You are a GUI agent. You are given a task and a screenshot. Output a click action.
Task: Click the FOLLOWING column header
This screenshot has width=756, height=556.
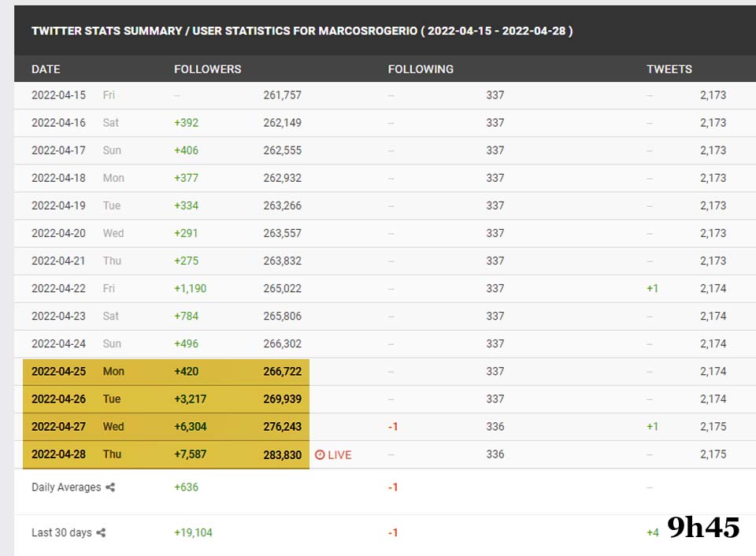point(421,69)
